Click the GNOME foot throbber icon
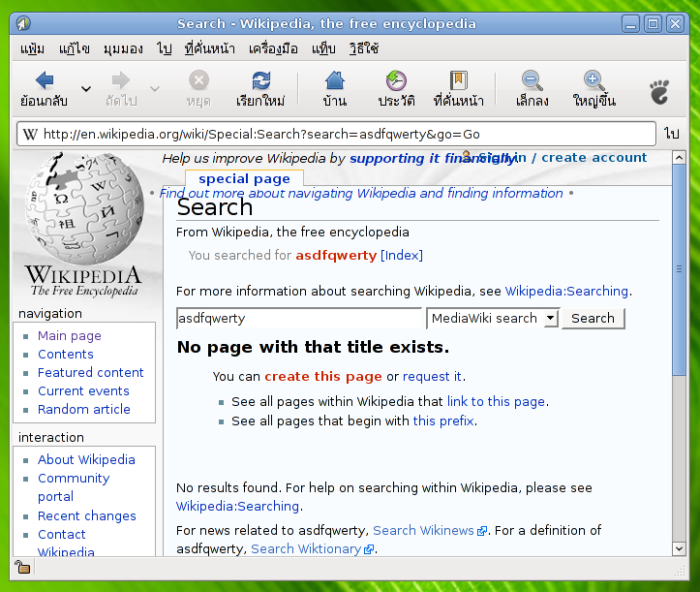The height and width of the screenshot is (592, 700). [x=659, y=92]
